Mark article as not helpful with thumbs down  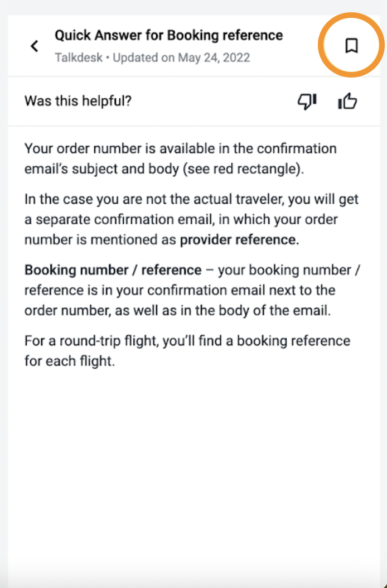[307, 101]
